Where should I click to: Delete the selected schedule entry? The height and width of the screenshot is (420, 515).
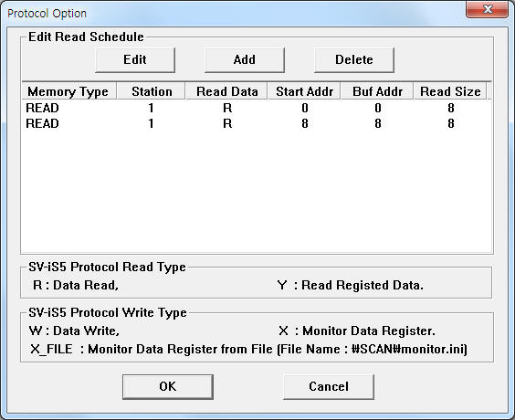click(354, 60)
